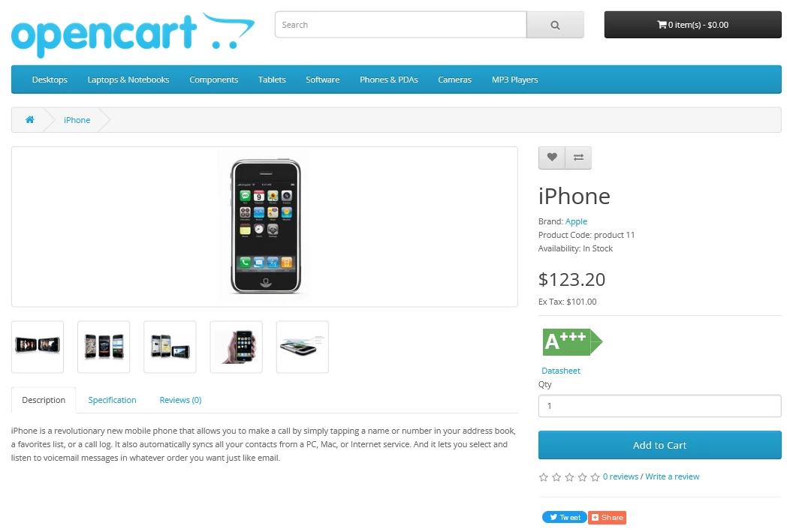Open the shopping cart dropdown
This screenshot has height=532, width=787.
692,25
